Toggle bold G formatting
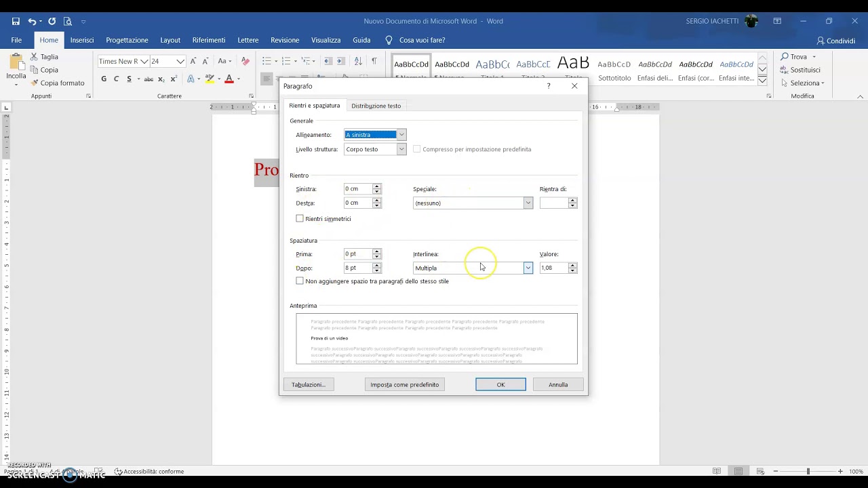 [104, 79]
